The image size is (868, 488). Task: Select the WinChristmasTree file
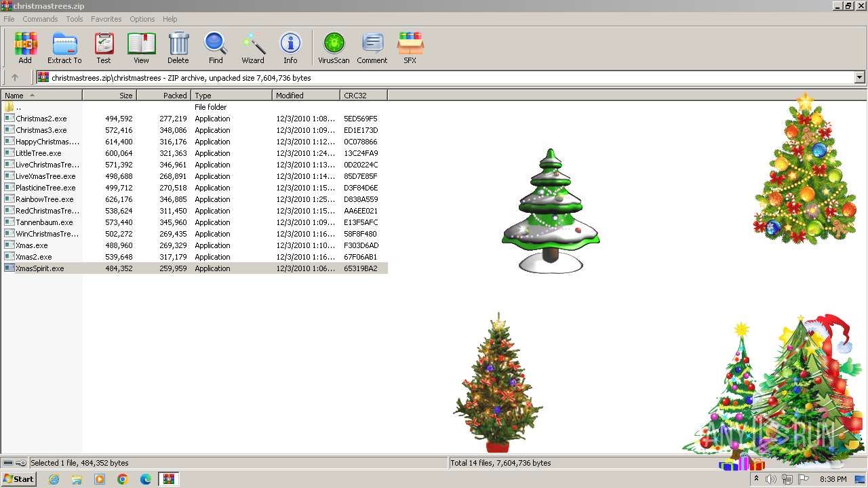pos(195,234)
